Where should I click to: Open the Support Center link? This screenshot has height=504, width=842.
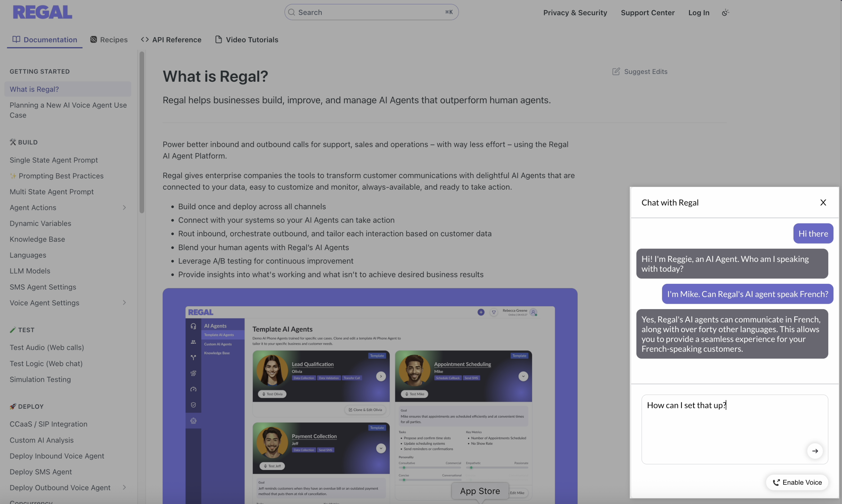647,12
